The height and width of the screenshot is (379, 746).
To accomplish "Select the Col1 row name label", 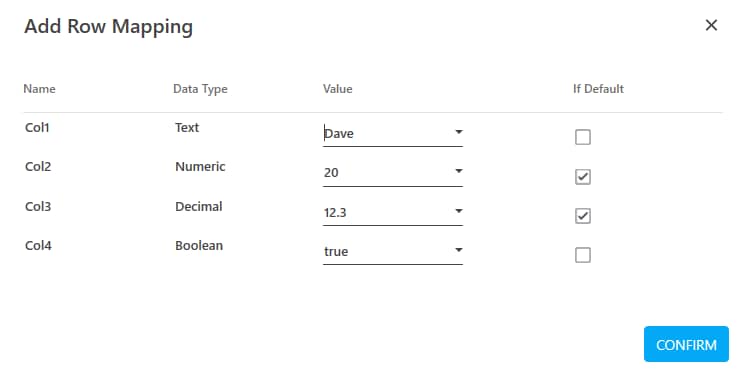I will click(37, 127).
